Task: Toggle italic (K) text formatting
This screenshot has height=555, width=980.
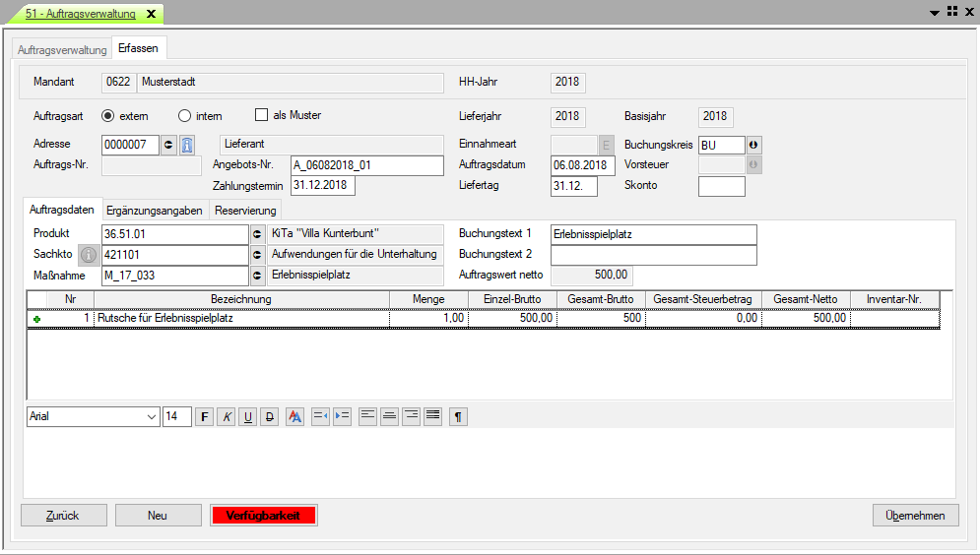Action: click(x=226, y=416)
